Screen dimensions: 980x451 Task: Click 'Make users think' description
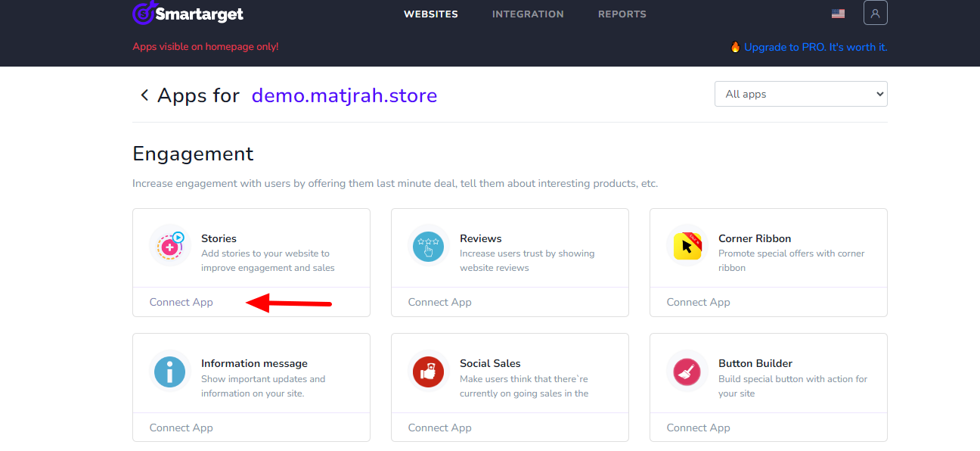coord(524,386)
